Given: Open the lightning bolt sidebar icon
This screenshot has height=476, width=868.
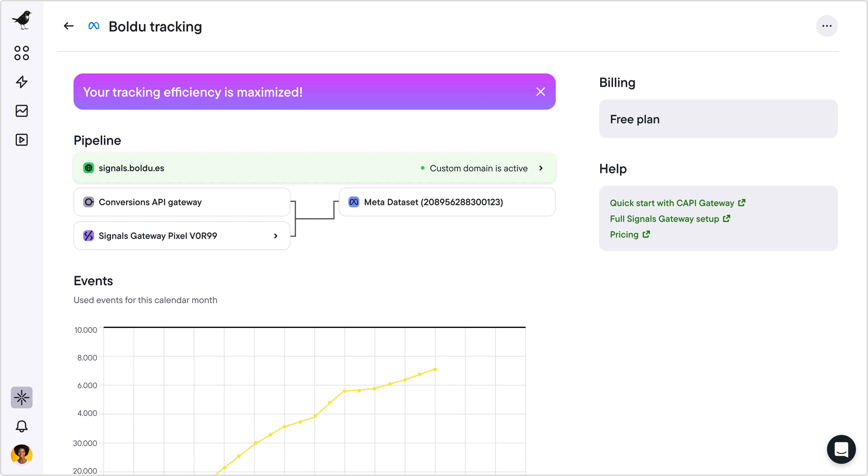Looking at the screenshot, I should [x=22, y=82].
